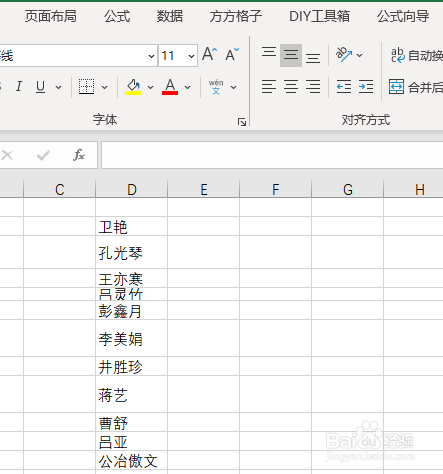Select cell containing 彭鑫月
The image size is (443, 474).
[x=132, y=310]
